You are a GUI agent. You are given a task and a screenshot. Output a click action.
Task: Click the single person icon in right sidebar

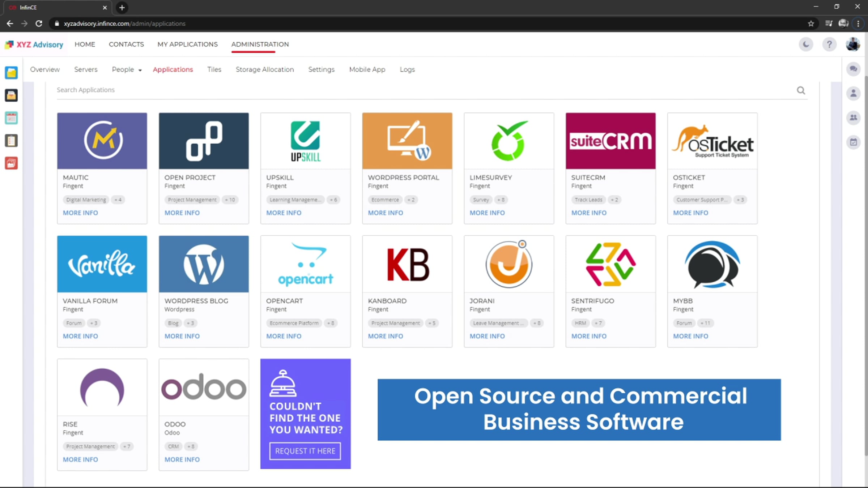tap(854, 93)
